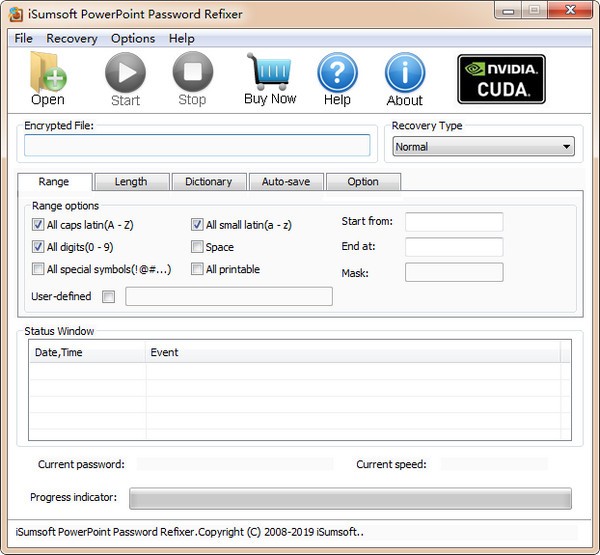This screenshot has width=600, height=555.
Task: Click the Event column header
Action: 350,352
